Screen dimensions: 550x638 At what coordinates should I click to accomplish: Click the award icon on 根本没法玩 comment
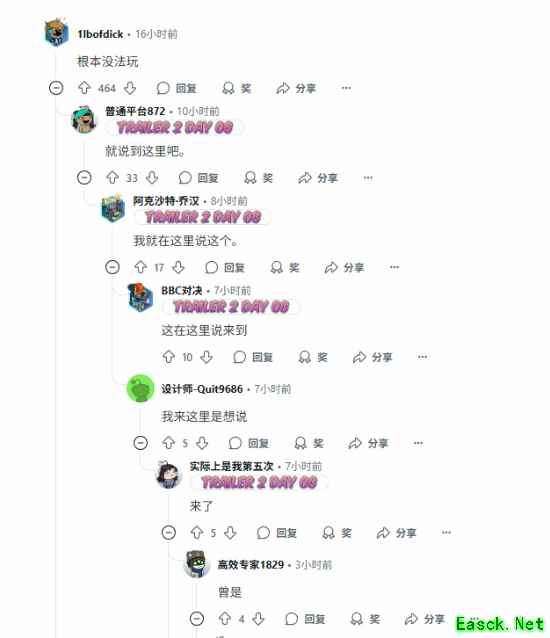click(229, 88)
